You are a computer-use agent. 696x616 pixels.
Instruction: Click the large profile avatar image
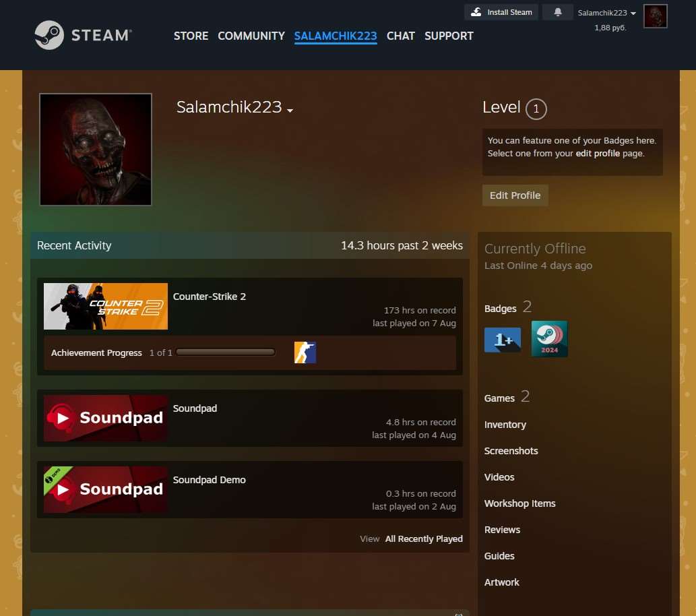click(96, 149)
